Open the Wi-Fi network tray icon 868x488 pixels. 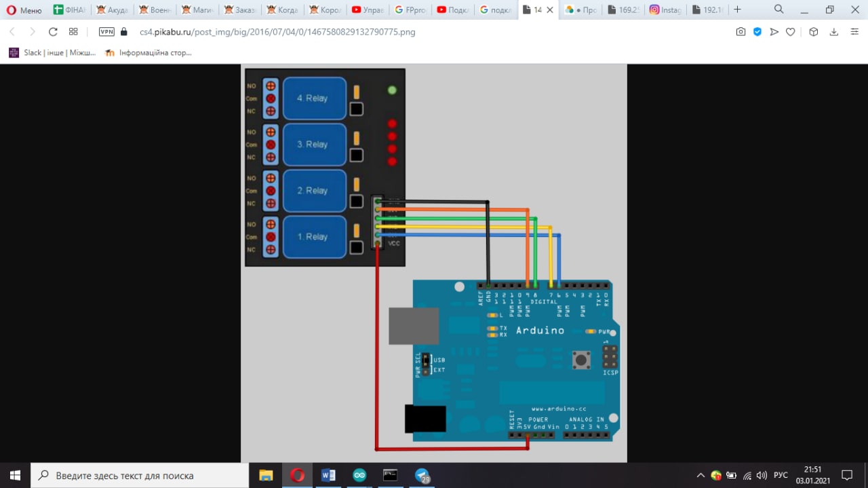pyautogui.click(x=747, y=475)
